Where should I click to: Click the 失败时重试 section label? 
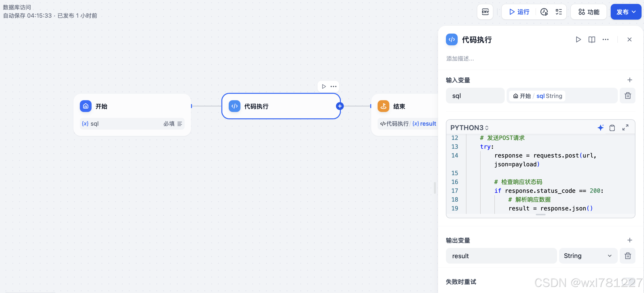[x=461, y=282]
